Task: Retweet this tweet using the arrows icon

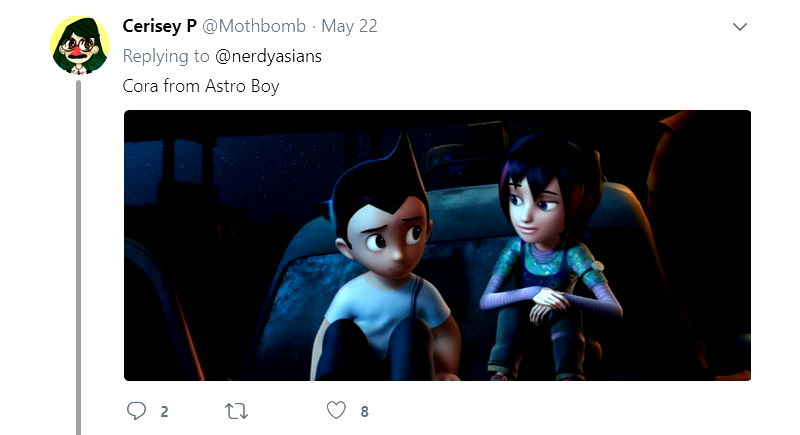Action: tap(236, 411)
